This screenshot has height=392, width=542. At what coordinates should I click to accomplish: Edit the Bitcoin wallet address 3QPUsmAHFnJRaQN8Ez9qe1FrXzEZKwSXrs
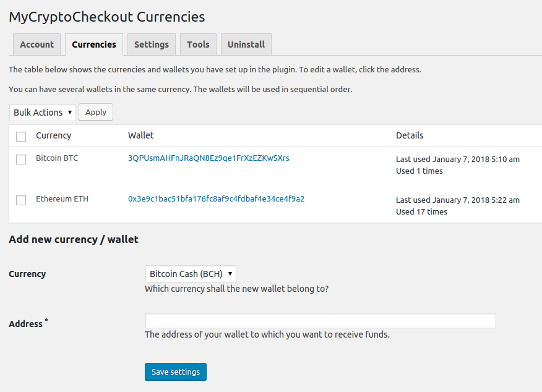pos(209,158)
